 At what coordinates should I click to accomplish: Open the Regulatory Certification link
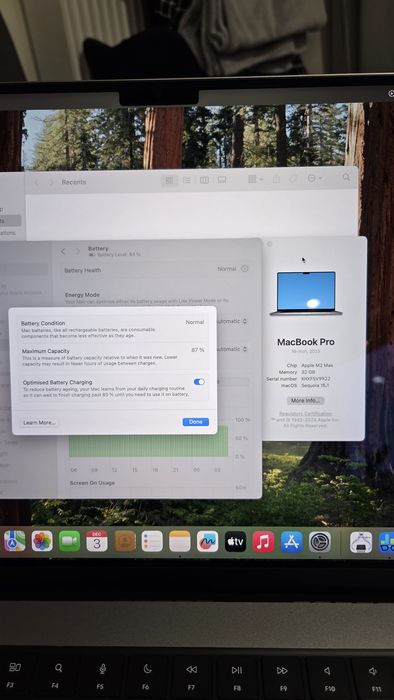pyautogui.click(x=305, y=414)
